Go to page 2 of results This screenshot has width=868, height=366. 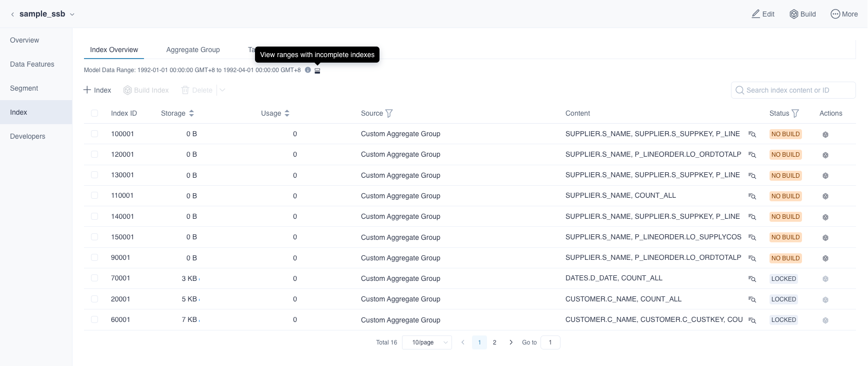(494, 342)
